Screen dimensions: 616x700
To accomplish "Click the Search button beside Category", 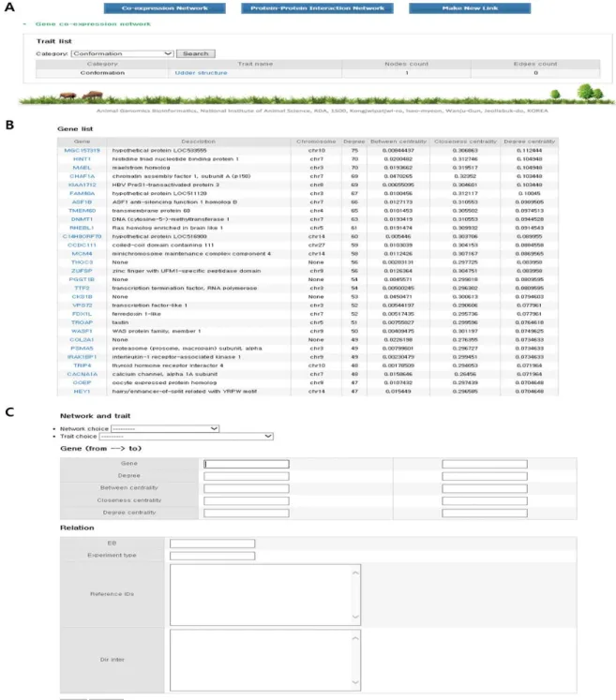I will [x=196, y=53].
